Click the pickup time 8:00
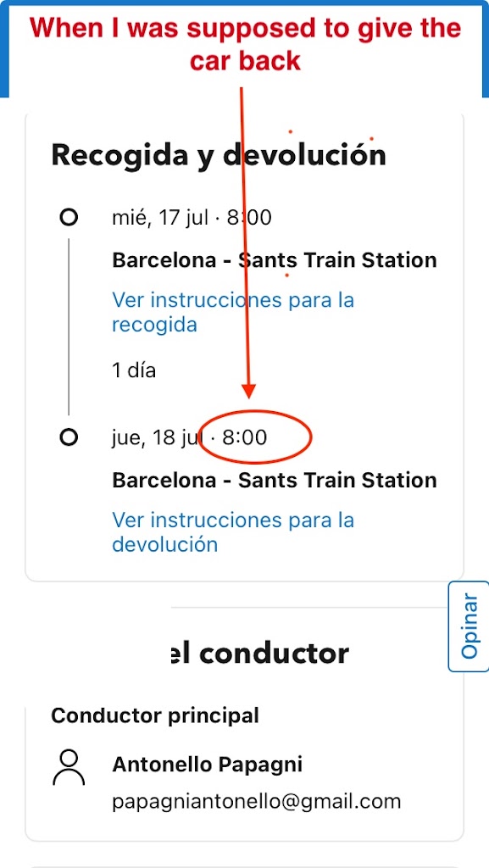The image size is (489, 868). tap(249, 218)
